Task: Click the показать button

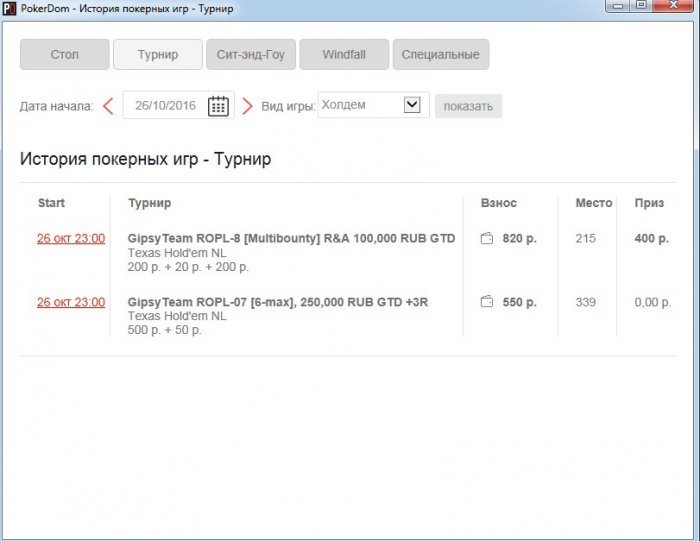Action: pos(468,106)
